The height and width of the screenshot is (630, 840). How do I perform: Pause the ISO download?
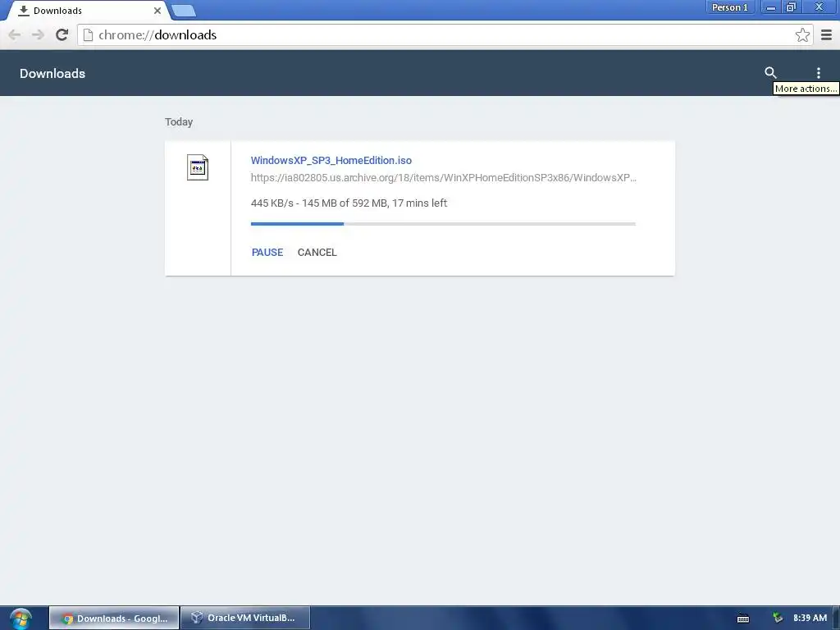(x=267, y=253)
